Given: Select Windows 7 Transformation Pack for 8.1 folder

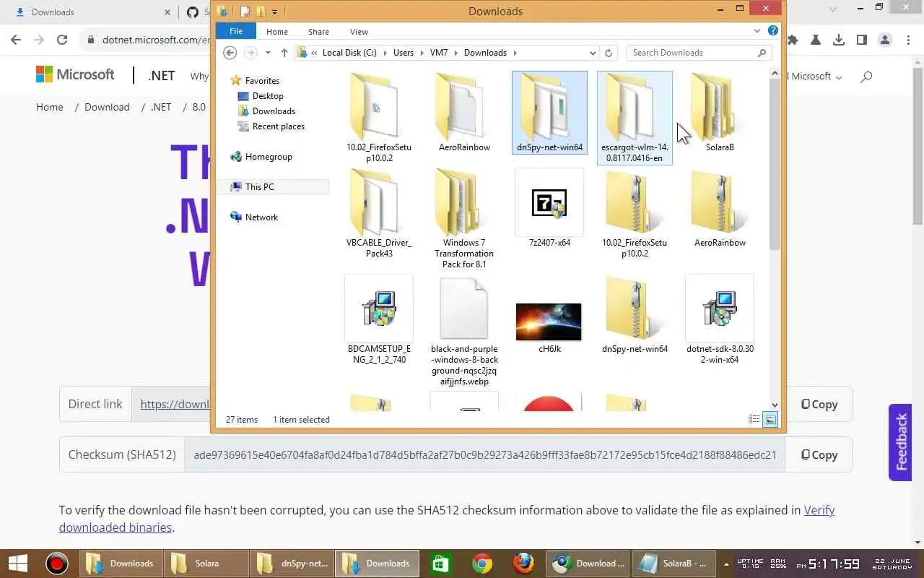Looking at the screenshot, I should 464,219.
